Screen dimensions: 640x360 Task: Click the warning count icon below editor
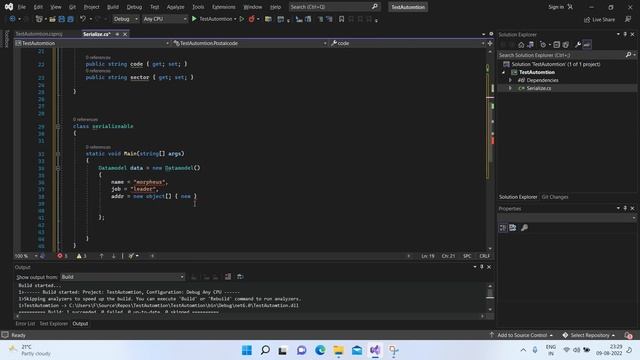(x=79, y=256)
